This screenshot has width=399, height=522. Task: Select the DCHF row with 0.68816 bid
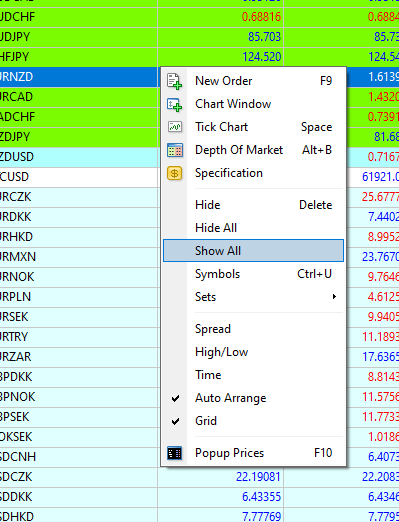(x=199, y=17)
